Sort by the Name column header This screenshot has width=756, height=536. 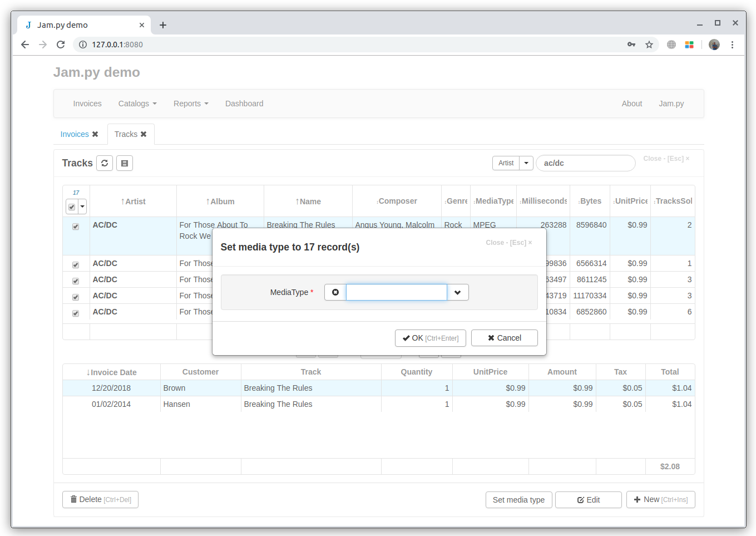click(308, 201)
